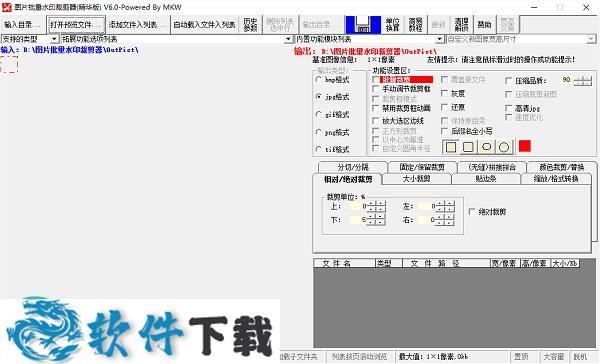600x364 pixels.
Task: Open the 简易教程 toolbar button
Action: tap(415, 25)
